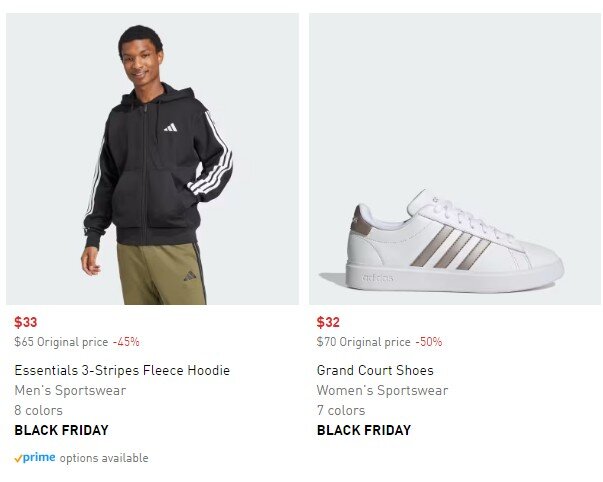
Task: Click the adidas logo on the hoodie chest
Action: (171, 128)
